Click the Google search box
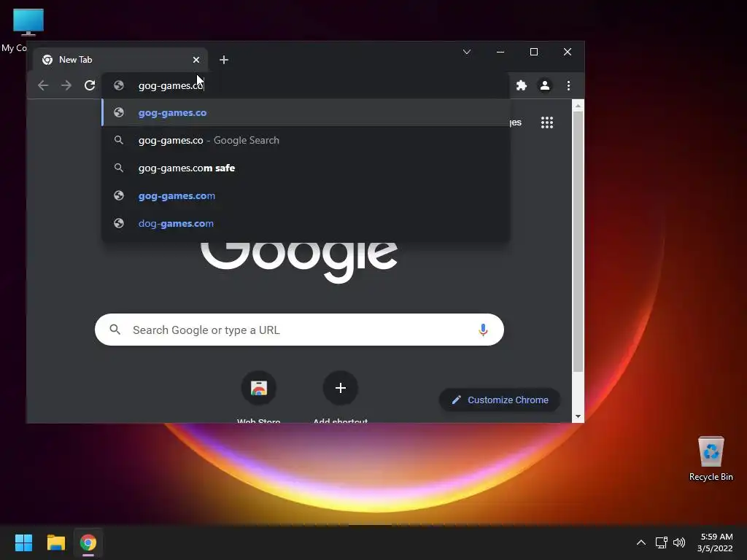747x560 pixels. (299, 330)
